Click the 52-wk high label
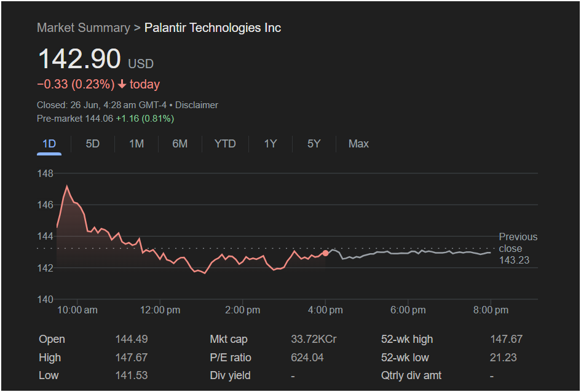Image resolution: width=581 pixels, height=392 pixels. pyautogui.click(x=407, y=339)
